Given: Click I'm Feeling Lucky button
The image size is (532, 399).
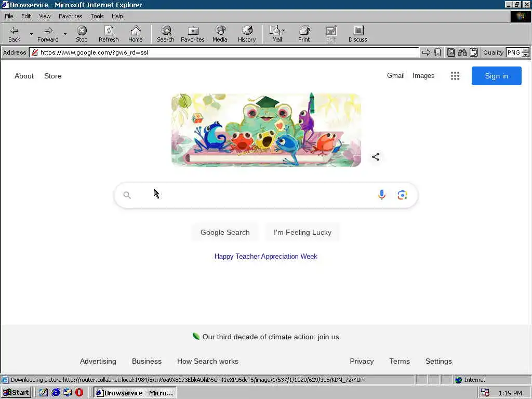Looking at the screenshot, I should coord(302,232).
